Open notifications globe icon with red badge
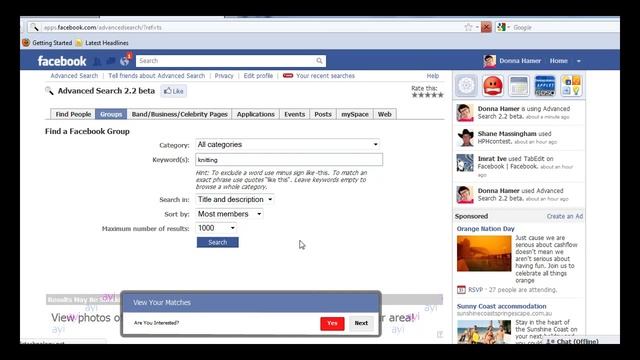Viewport: 640px width, 360px height. 125,61
